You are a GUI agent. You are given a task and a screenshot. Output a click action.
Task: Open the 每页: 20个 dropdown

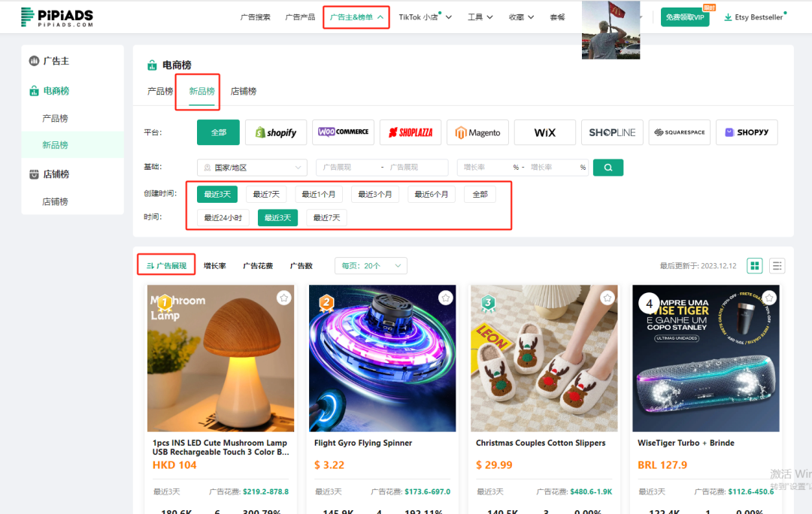click(371, 265)
